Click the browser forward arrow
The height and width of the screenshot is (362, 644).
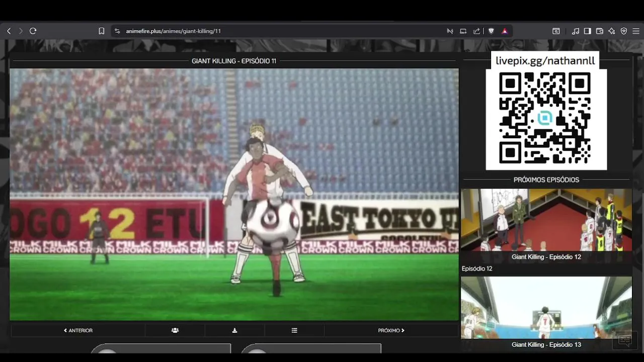pyautogui.click(x=21, y=31)
